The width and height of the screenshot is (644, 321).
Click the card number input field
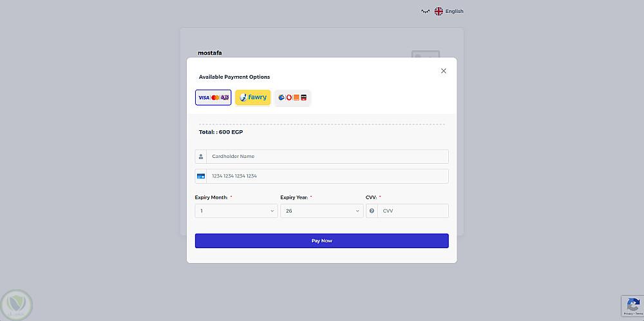[327, 176]
